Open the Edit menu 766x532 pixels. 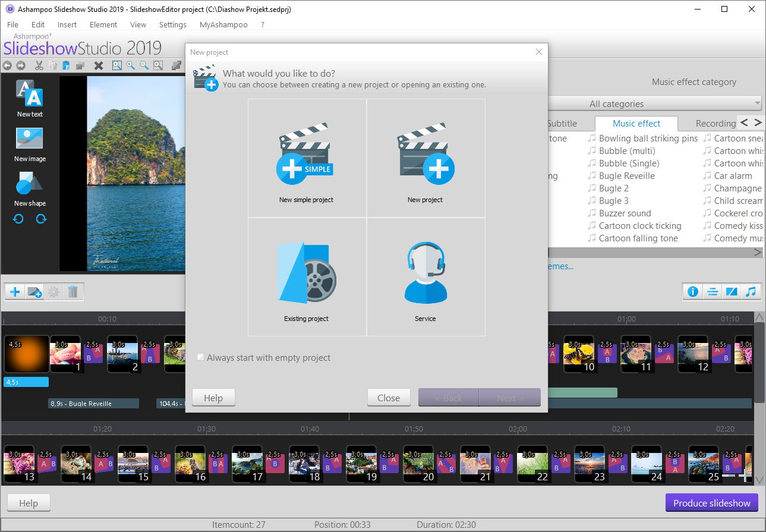click(38, 24)
